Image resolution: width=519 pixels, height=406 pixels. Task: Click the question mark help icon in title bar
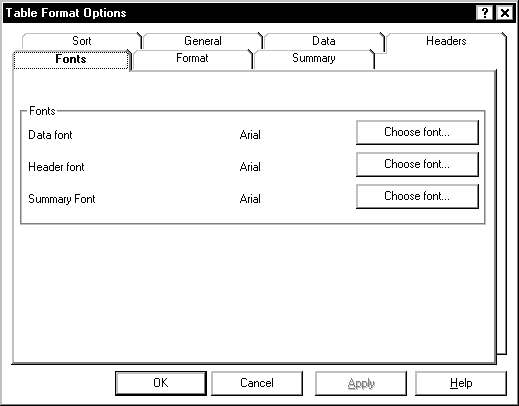tap(485, 13)
